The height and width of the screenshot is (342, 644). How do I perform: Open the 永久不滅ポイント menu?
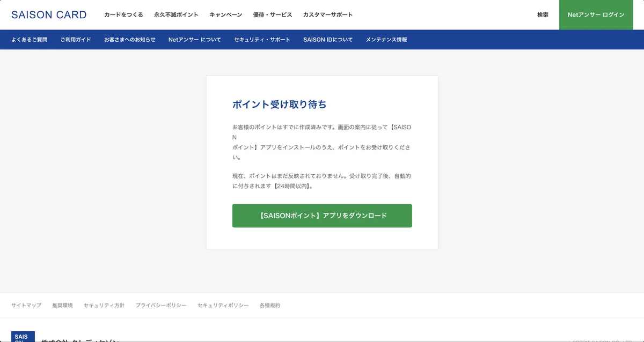[x=176, y=15]
